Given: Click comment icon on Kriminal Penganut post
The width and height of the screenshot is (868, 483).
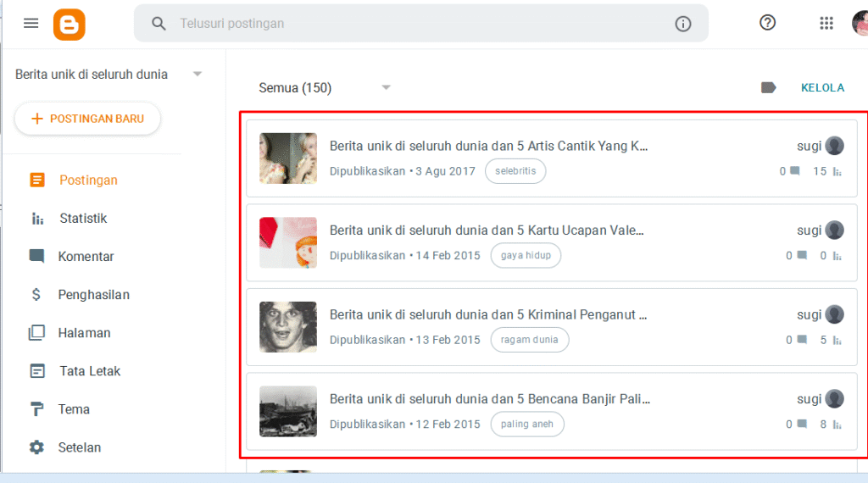Looking at the screenshot, I should [802, 339].
